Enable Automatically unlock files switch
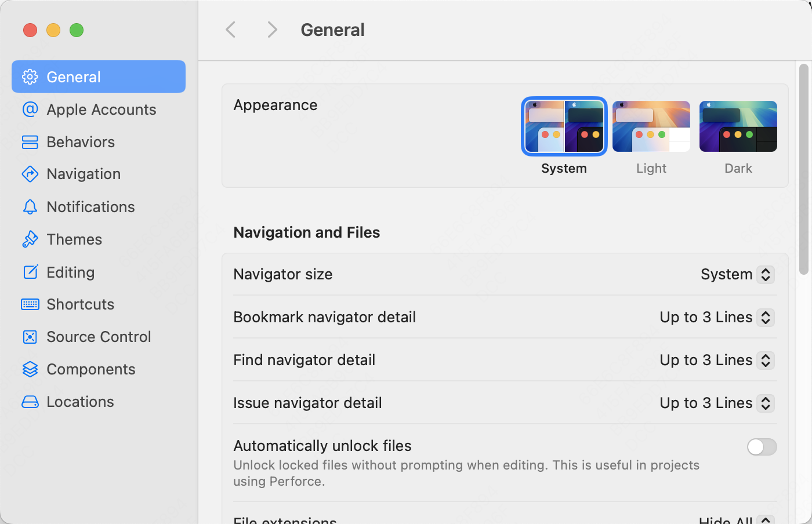 pyautogui.click(x=762, y=447)
